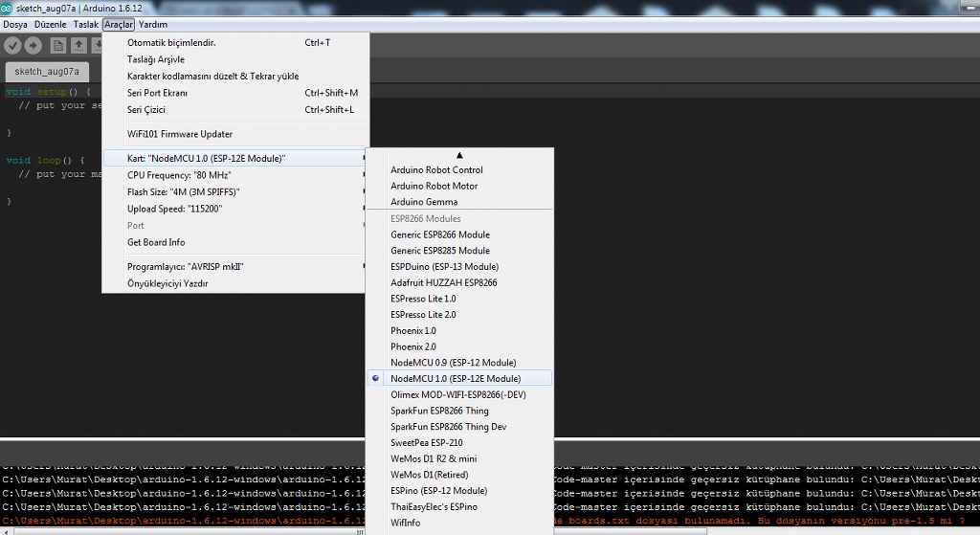Click the void loop() code line
This screenshot has height=535, width=980.
[45, 160]
